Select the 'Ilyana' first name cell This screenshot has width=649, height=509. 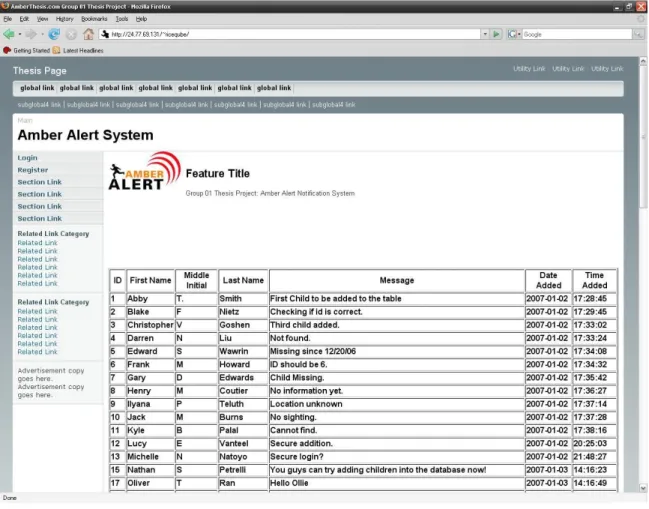(x=150, y=404)
